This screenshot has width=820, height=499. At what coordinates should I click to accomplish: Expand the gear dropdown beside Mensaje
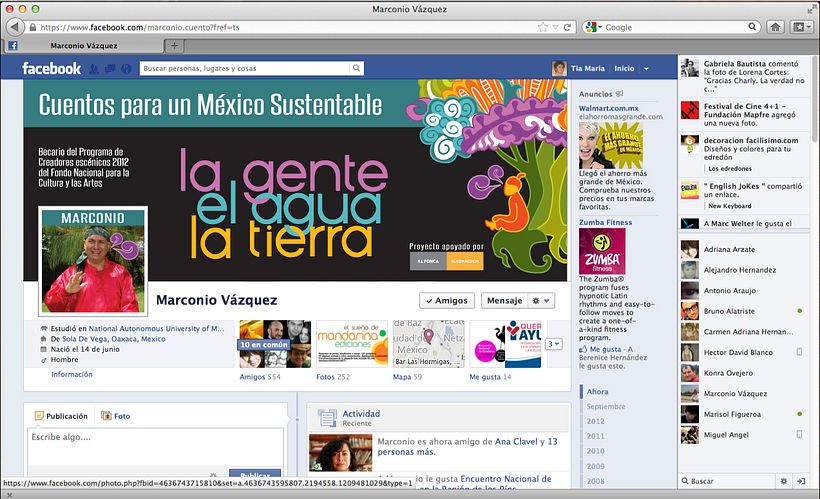pos(542,300)
